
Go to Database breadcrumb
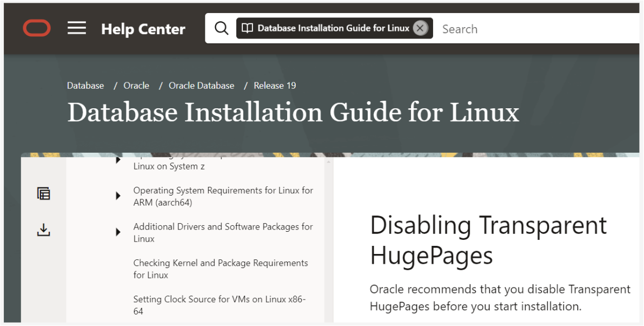tap(85, 86)
